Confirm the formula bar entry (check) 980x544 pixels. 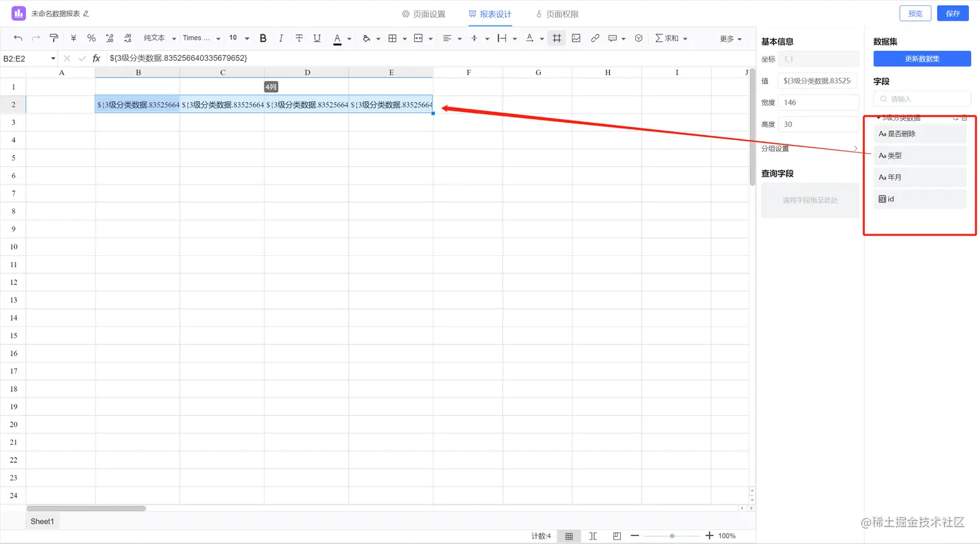(82, 58)
